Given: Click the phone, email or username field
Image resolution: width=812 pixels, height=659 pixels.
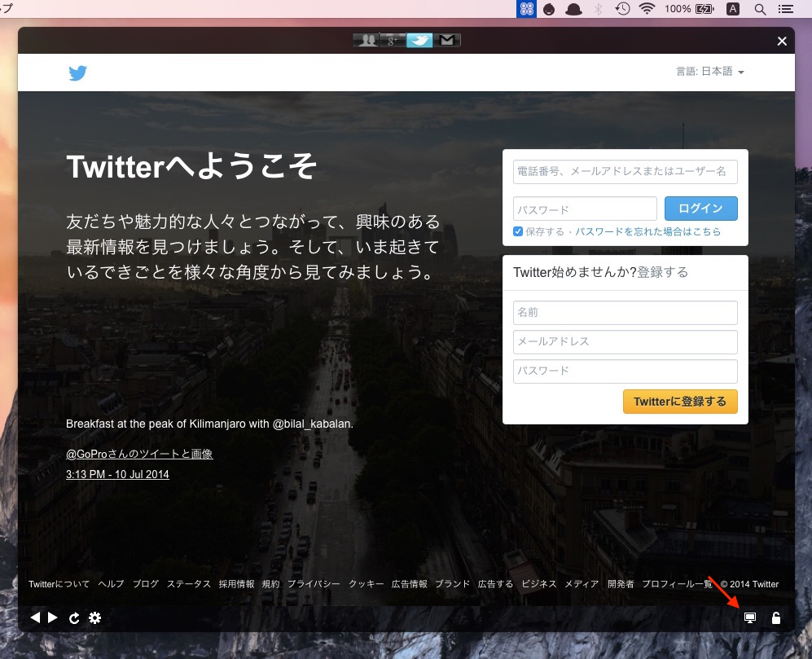Looking at the screenshot, I should pyautogui.click(x=625, y=172).
